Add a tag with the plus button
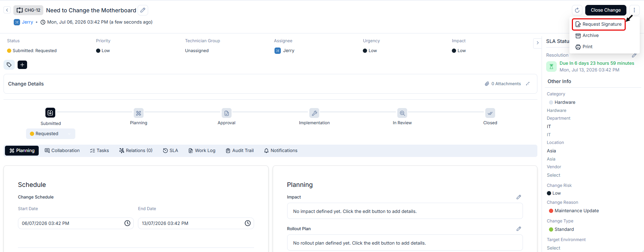The width and height of the screenshot is (644, 252). (22, 65)
